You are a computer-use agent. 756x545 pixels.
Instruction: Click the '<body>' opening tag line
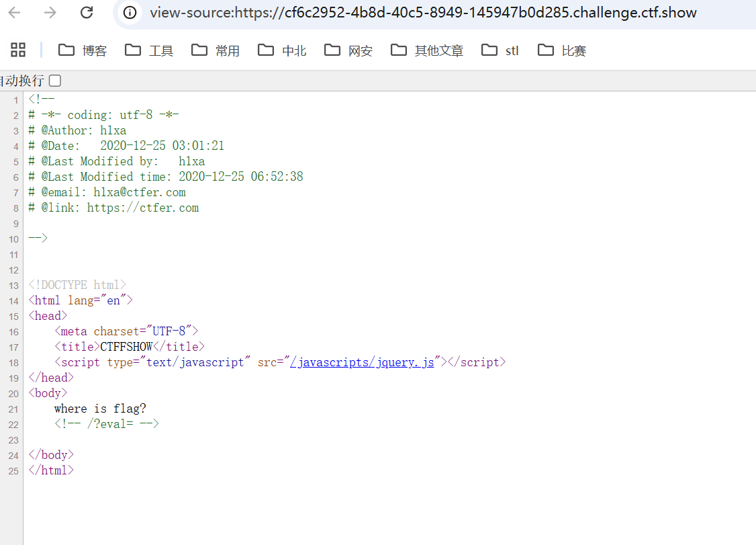tap(48, 393)
